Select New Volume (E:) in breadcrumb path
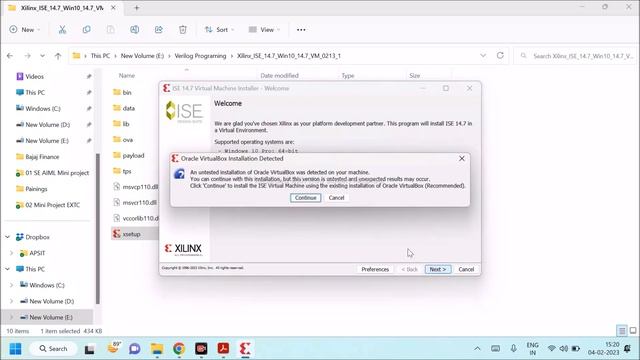Viewport: 640px width, 360px height. (x=142, y=56)
